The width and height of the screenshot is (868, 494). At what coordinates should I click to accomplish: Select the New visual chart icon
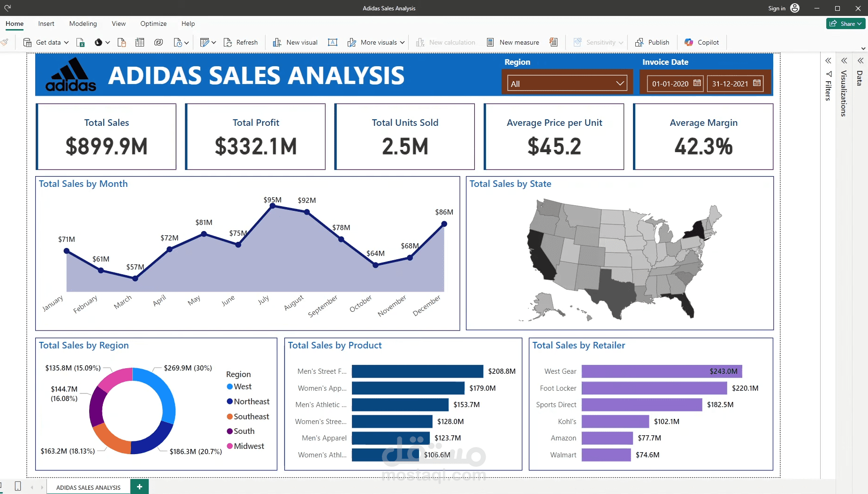(x=277, y=42)
